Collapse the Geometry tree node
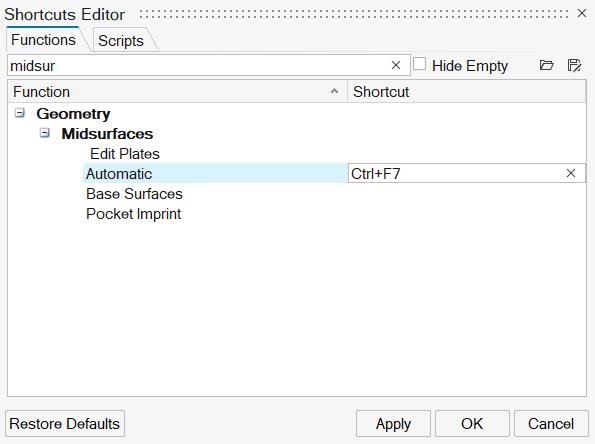This screenshot has height=444, width=595. point(20,113)
